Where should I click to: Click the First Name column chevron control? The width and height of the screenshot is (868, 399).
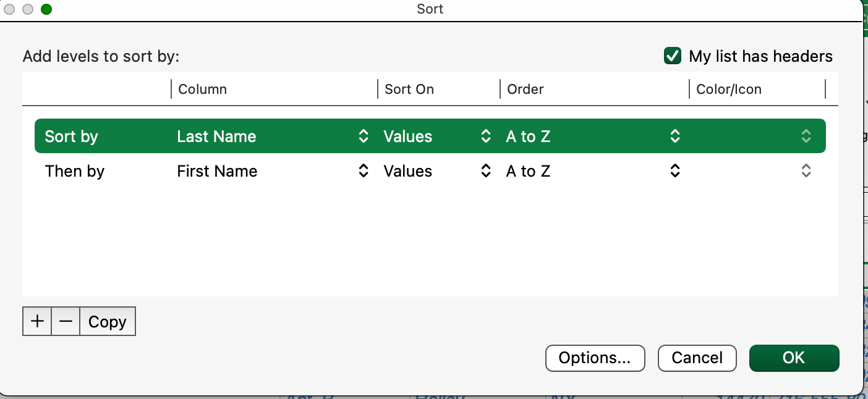[x=364, y=171]
